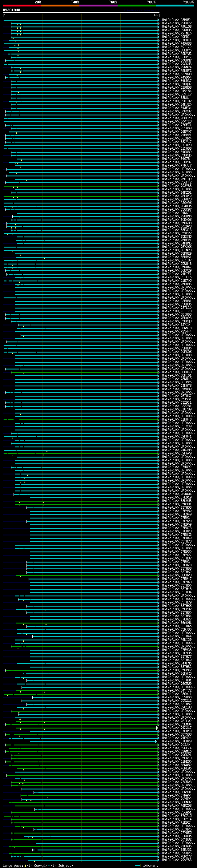Select the UniRef100_Q6IPX5 label
The height and width of the screenshot is (868, 197).
click(x=177, y=382)
